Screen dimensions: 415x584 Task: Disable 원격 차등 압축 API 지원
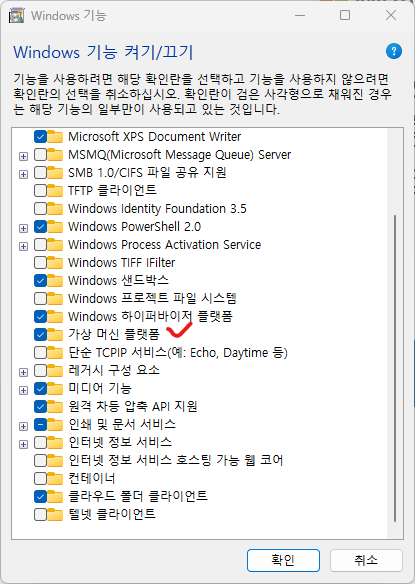pos(40,406)
